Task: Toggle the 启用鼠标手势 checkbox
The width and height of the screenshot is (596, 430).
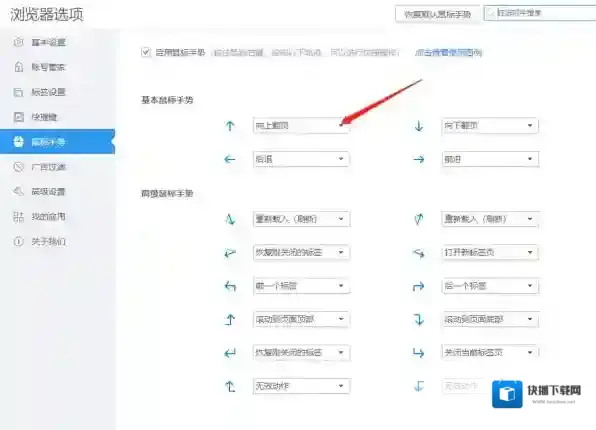Action: (146, 52)
